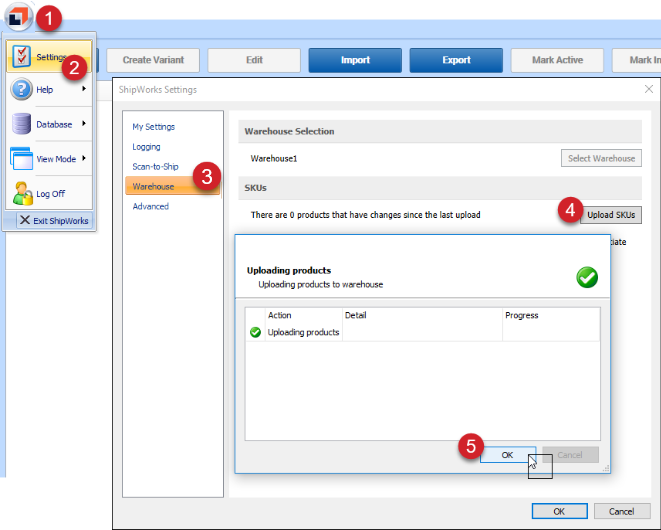Click the small green check beside Uploading products row
Image resolution: width=661 pixels, height=530 pixels.
[255, 332]
